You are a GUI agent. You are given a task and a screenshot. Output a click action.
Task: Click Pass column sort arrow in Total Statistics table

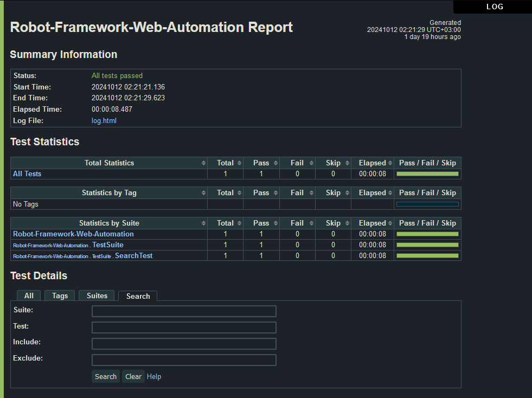(x=275, y=163)
